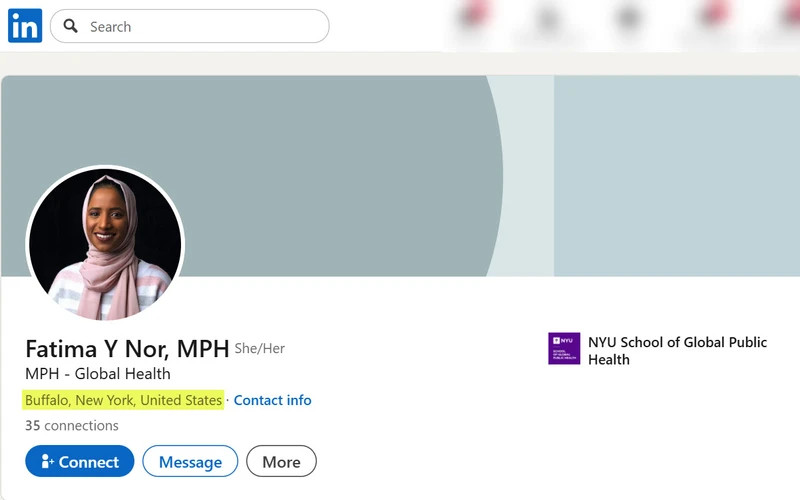View the 35 connections link
This screenshot has width=800, height=500.
point(72,426)
